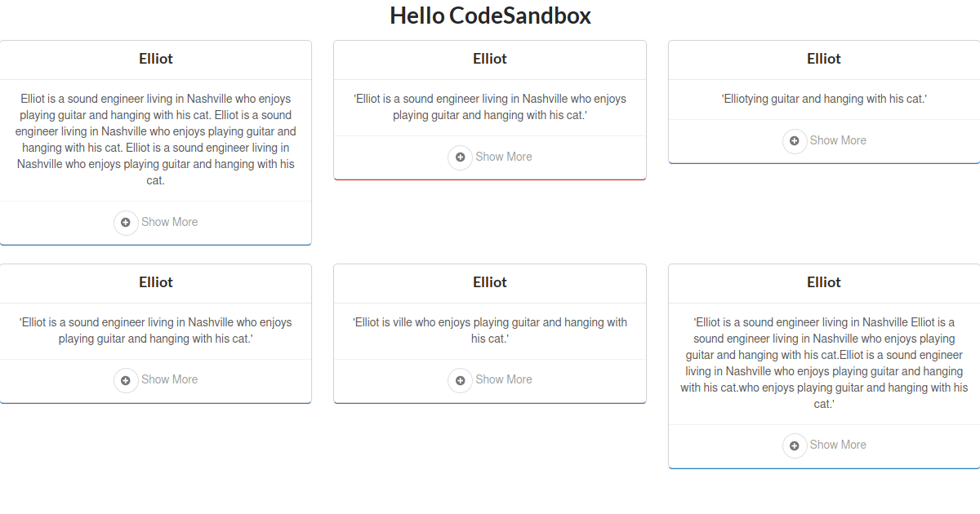The height and width of the screenshot is (514, 980).
Task: Select the Elliot title of the top-left card
Action: 155,59
